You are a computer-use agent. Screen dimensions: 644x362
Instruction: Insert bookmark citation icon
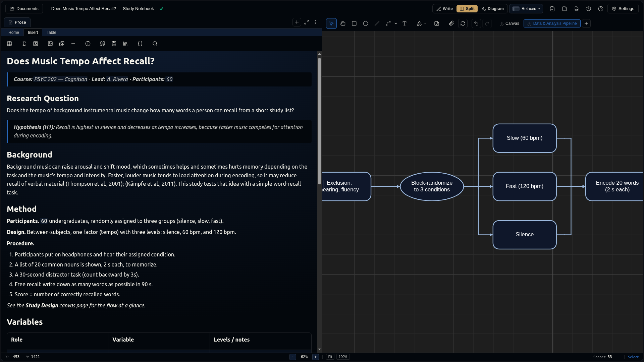(x=114, y=44)
